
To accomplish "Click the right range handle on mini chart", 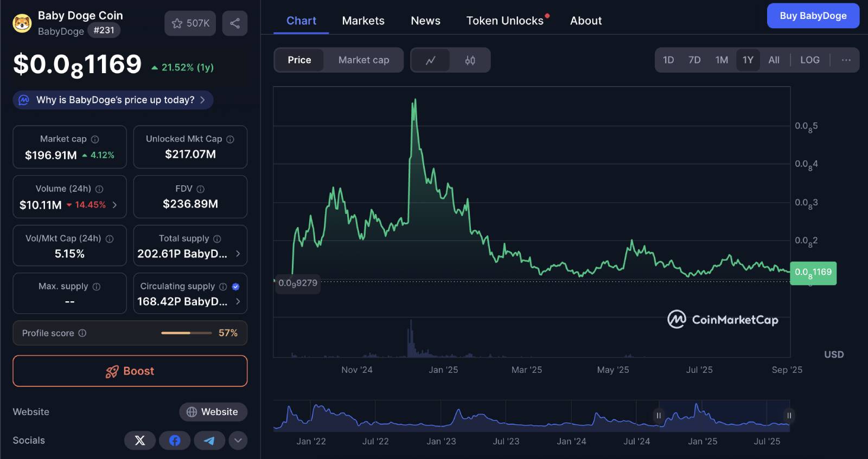I will coord(789,416).
